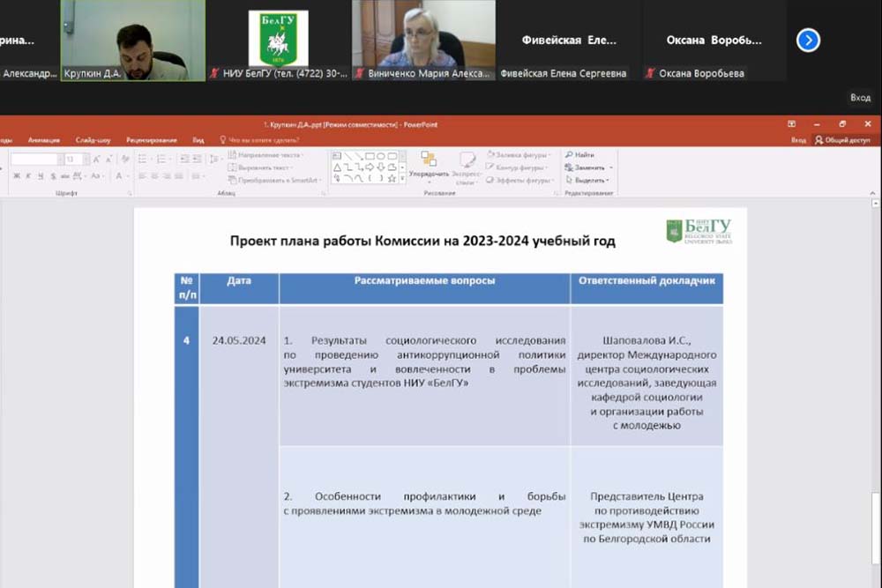Screen dimensions: 882x588
Task: Click the ribbon display options icon
Action: [x=791, y=124]
